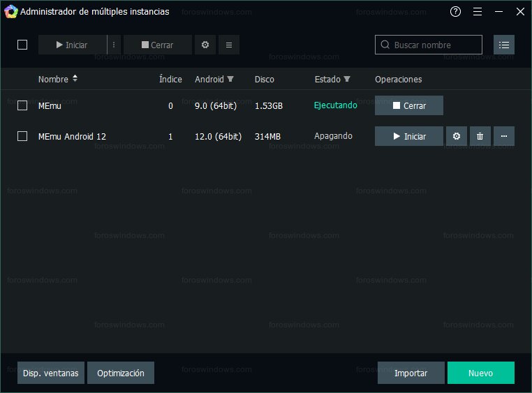
Task: Open the title bar hamburger menu
Action: 478,12
